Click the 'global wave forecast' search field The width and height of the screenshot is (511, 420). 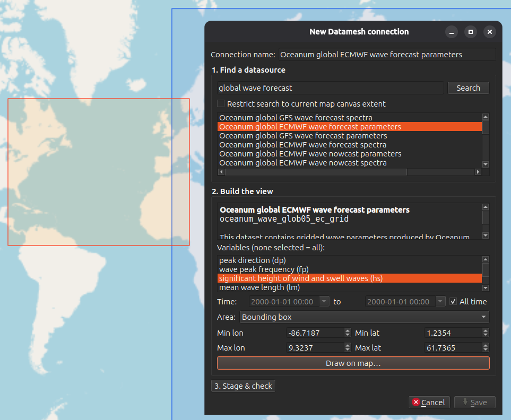coord(331,88)
